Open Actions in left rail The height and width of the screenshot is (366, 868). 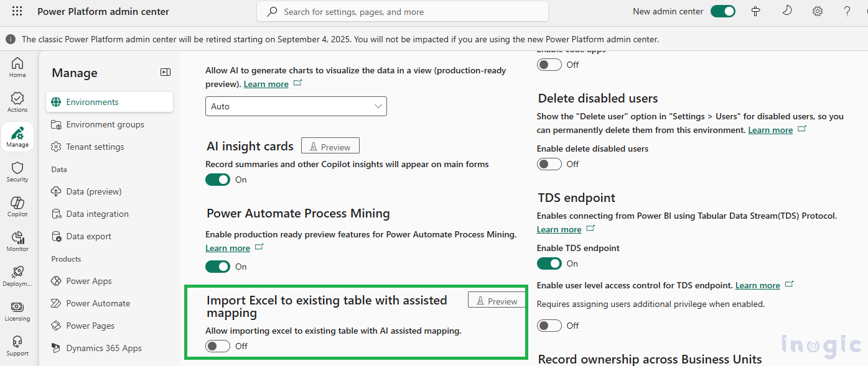17,102
